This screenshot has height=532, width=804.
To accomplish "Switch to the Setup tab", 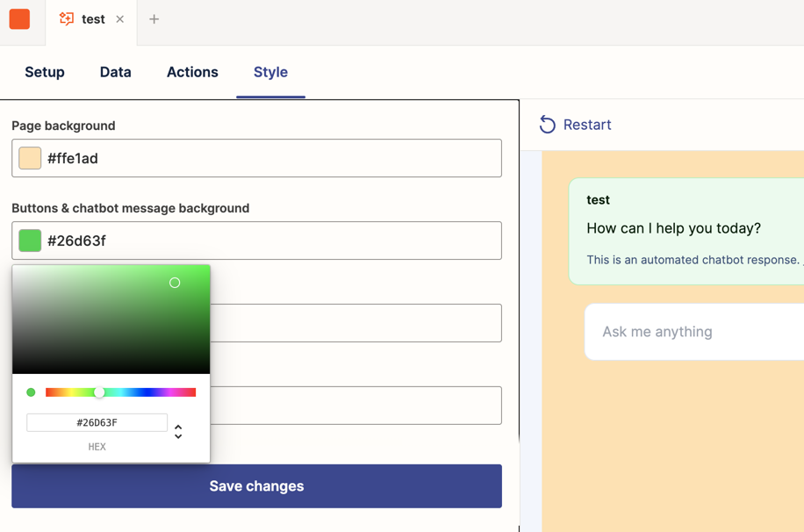I will tap(44, 72).
